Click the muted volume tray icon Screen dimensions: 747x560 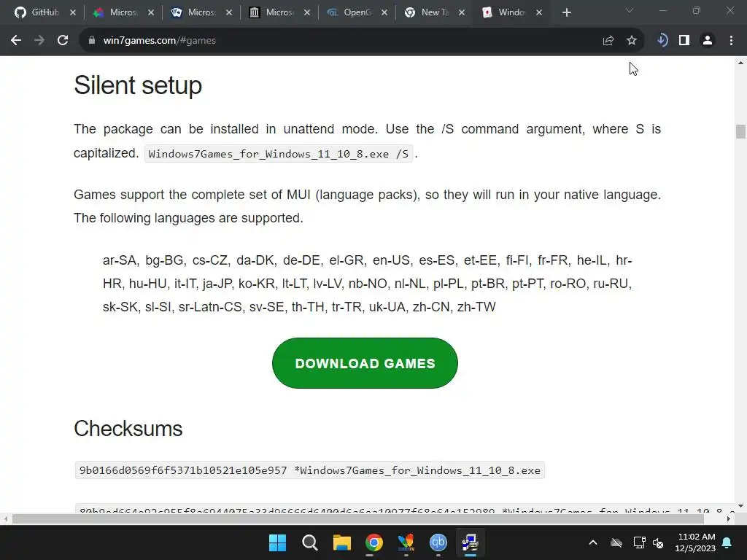[658, 542]
